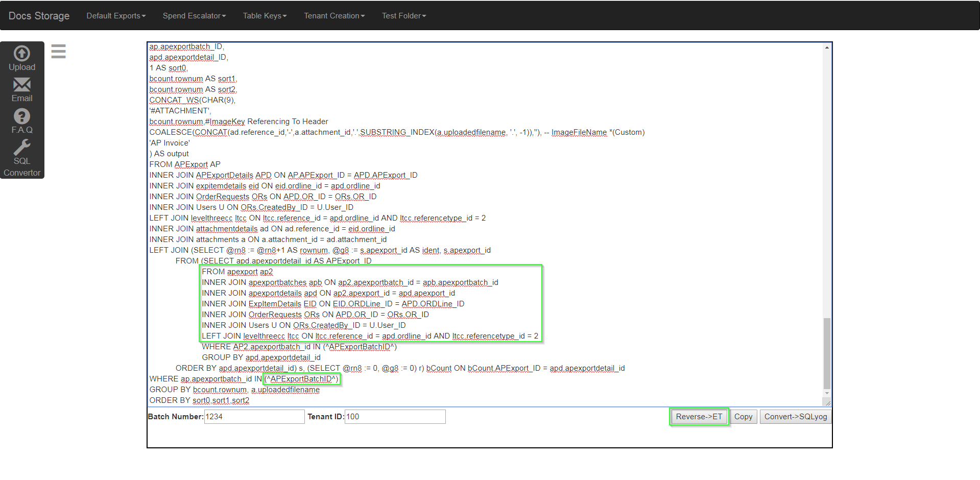Click "bcount.rownum AS sort1," line

coord(193,79)
